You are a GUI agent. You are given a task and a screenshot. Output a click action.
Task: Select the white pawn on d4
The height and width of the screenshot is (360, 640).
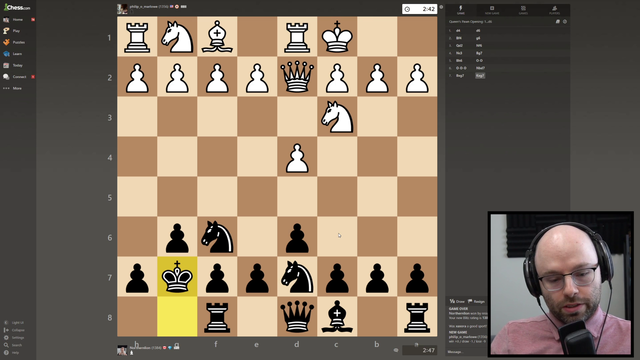tap(297, 157)
